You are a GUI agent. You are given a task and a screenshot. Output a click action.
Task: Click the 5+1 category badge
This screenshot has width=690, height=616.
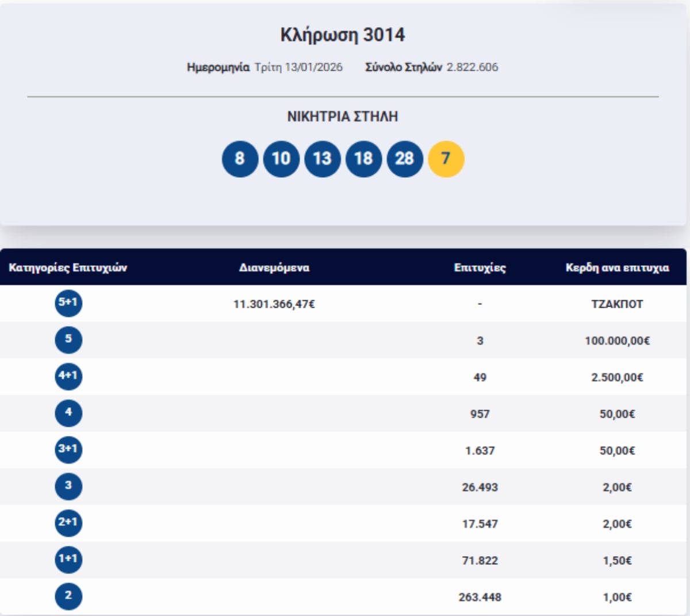68,303
